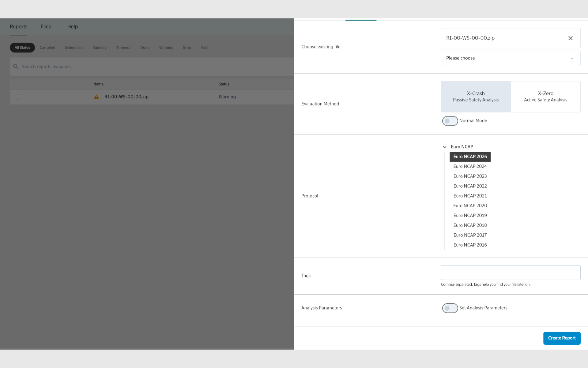Select protocol Euro NCAP 2020
Image resolution: width=588 pixels, height=368 pixels.
click(x=470, y=206)
